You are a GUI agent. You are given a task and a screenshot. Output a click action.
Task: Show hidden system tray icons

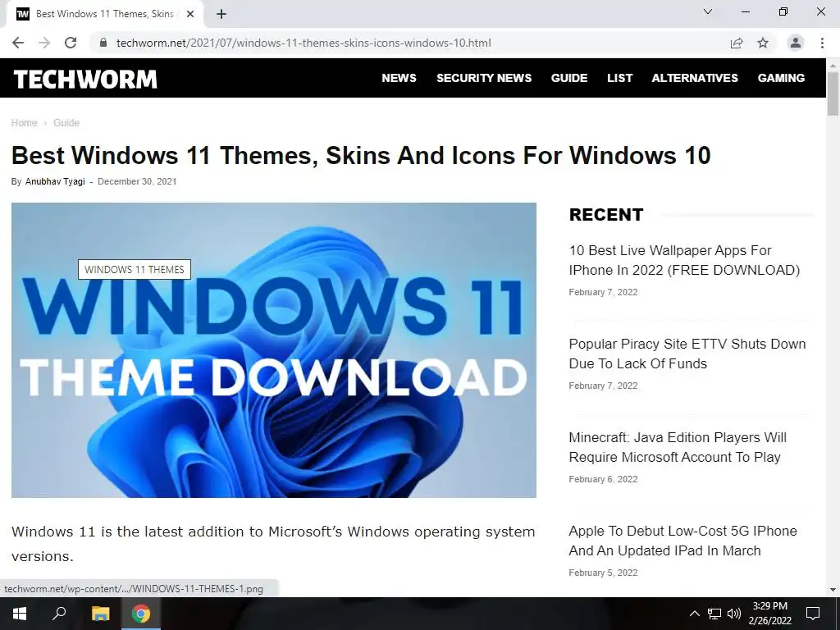pos(694,614)
